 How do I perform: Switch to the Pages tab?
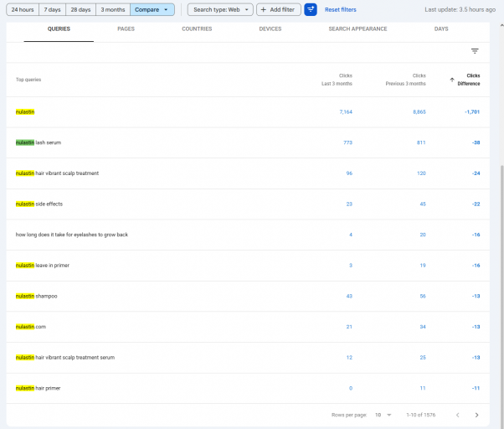(x=126, y=29)
